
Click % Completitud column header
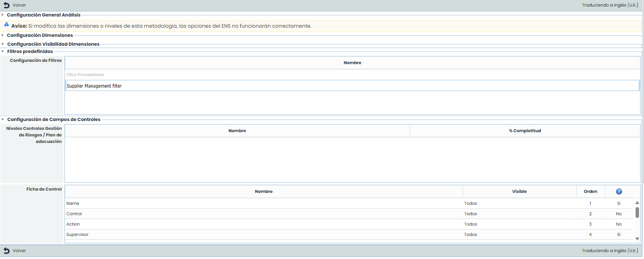coord(525,131)
